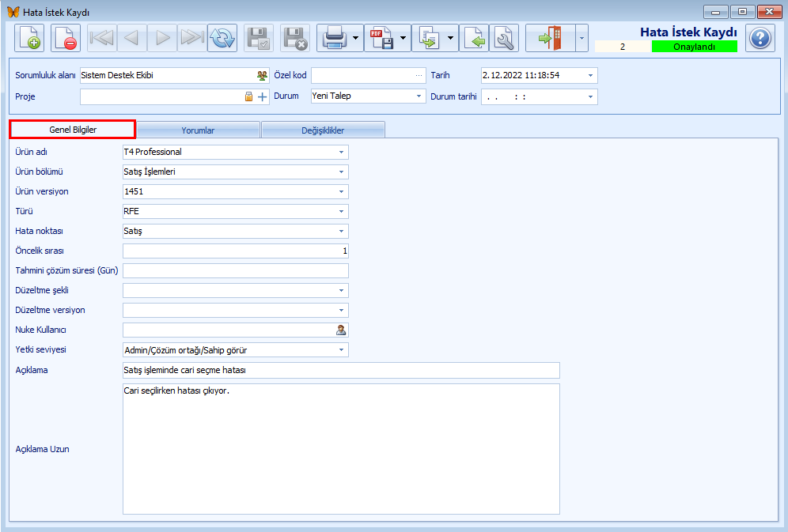Open the Değişiklikler tab
788x532 pixels.
323,130
